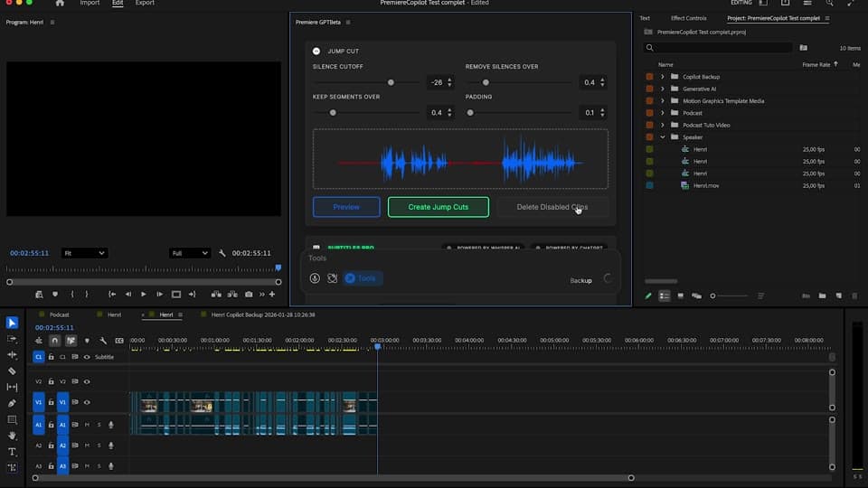Open the Import tab

(x=90, y=3)
